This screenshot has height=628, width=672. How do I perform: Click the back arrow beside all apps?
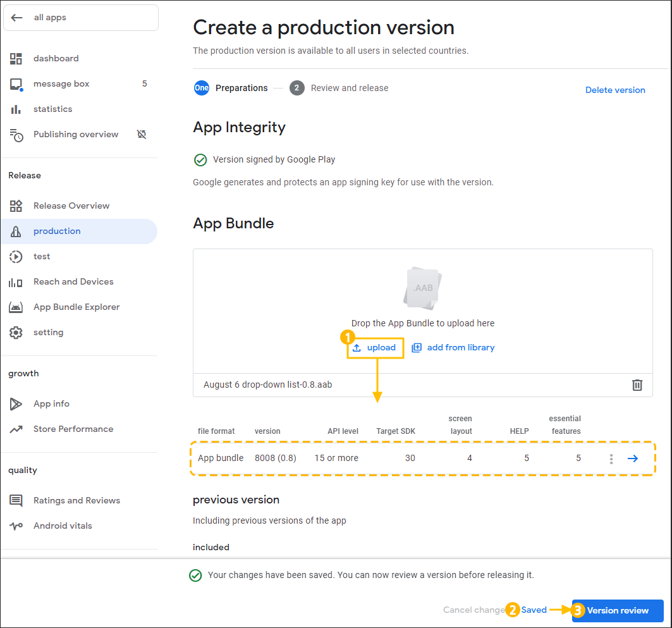click(17, 18)
